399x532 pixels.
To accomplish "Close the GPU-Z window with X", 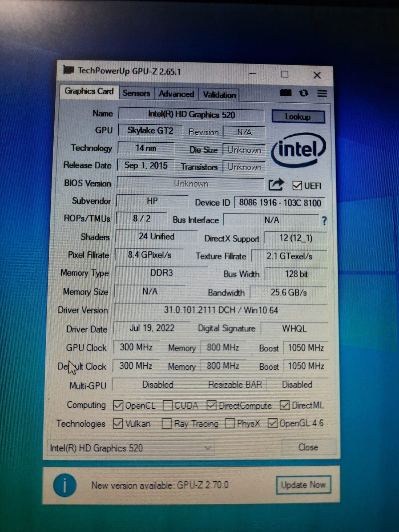I will point(317,75).
